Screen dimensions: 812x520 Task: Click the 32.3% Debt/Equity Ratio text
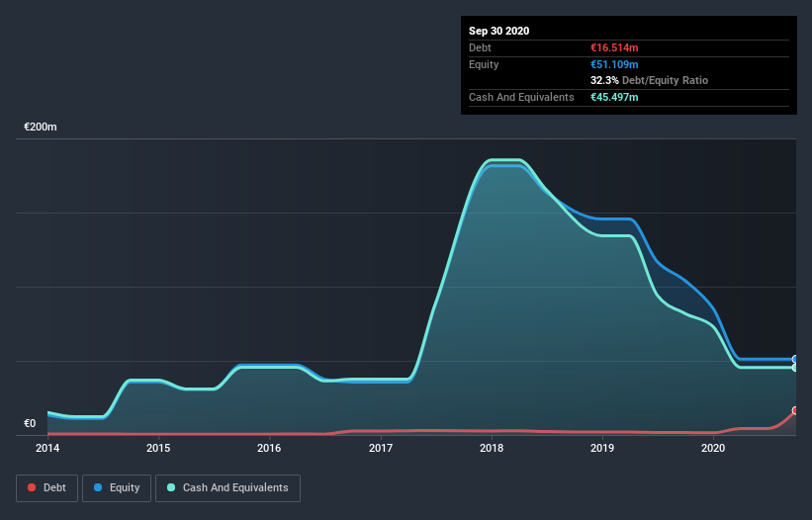(650, 80)
